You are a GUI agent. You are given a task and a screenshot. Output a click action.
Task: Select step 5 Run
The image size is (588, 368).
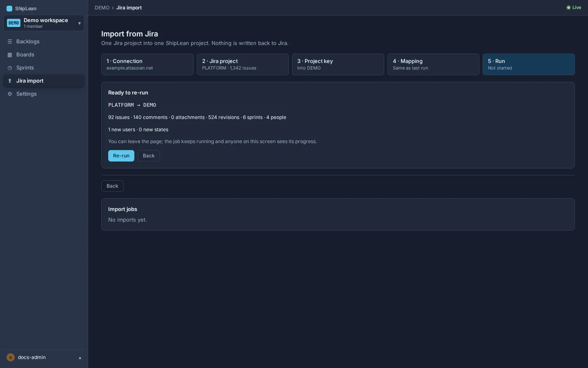click(529, 64)
